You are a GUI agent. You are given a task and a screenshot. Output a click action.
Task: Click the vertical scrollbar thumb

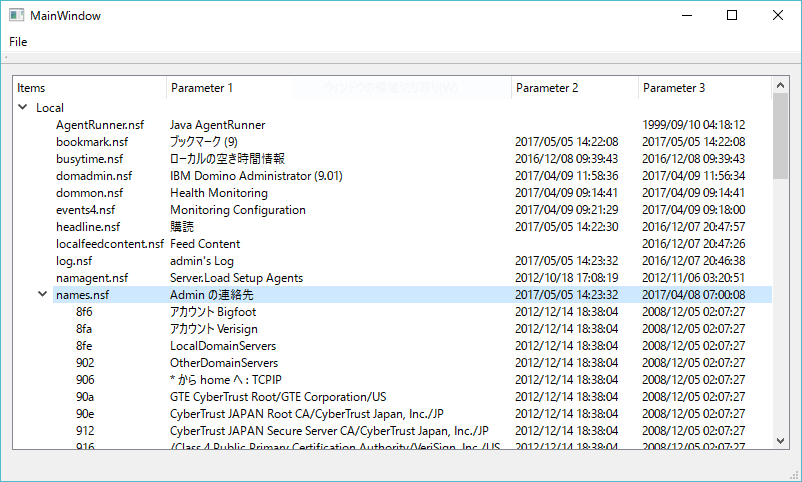click(780, 136)
